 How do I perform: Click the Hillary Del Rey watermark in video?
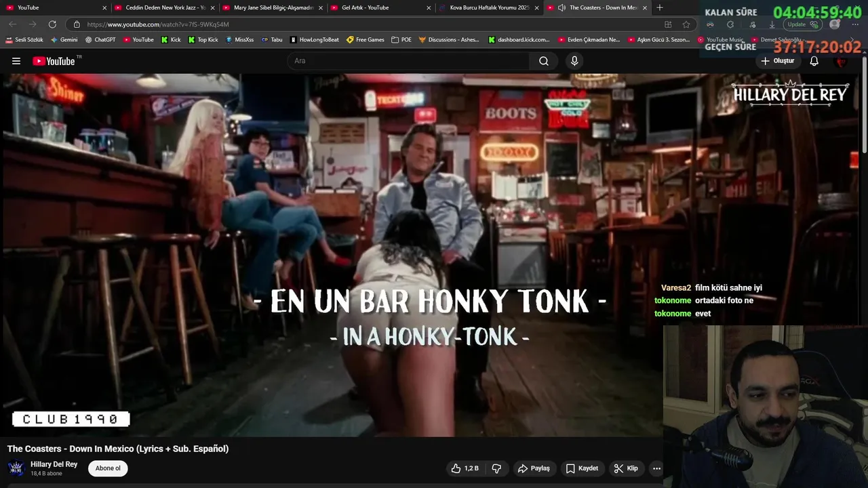click(x=790, y=94)
